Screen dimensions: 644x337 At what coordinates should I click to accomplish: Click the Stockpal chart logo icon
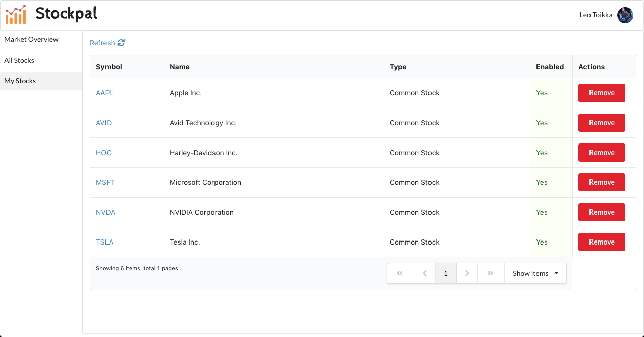[16, 15]
